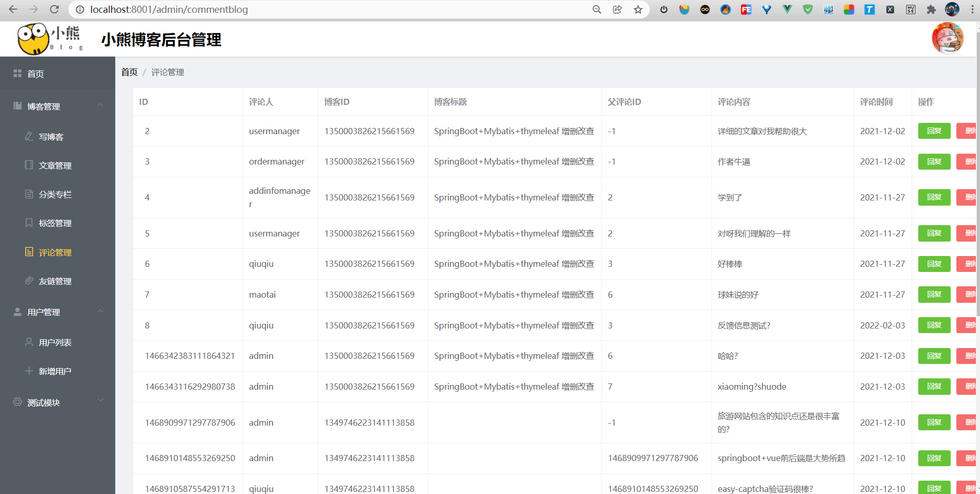The height and width of the screenshot is (494, 980).
Task: Click the 用户列表 user icon
Action: (x=29, y=342)
